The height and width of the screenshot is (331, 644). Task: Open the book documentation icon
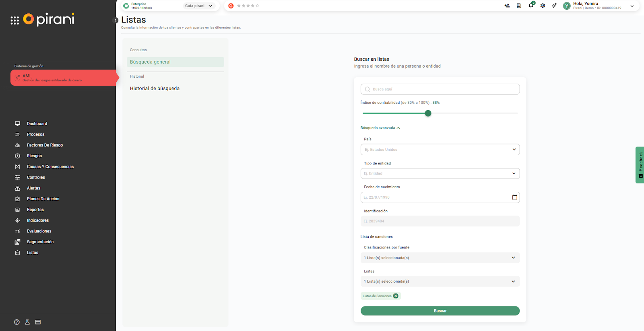coord(519,6)
